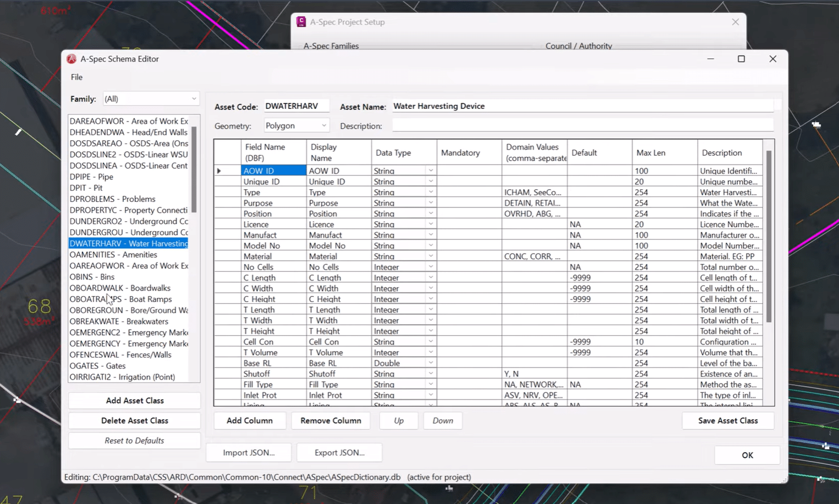Open the Geometry dropdown showing Polygon

tap(296, 125)
